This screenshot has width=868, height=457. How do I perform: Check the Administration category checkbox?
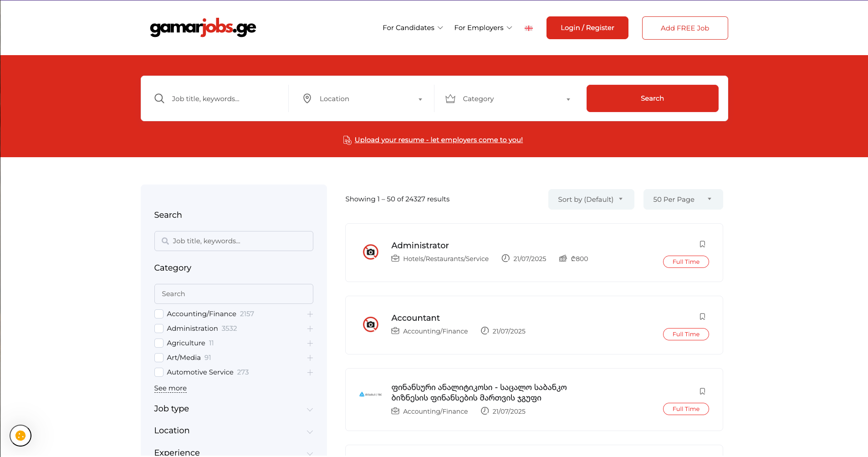(x=159, y=329)
